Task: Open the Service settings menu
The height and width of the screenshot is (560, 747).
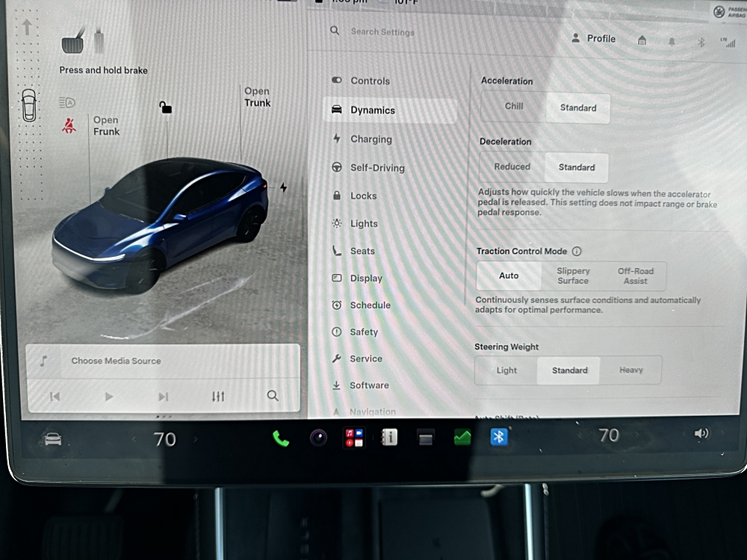Action: tap(357, 358)
